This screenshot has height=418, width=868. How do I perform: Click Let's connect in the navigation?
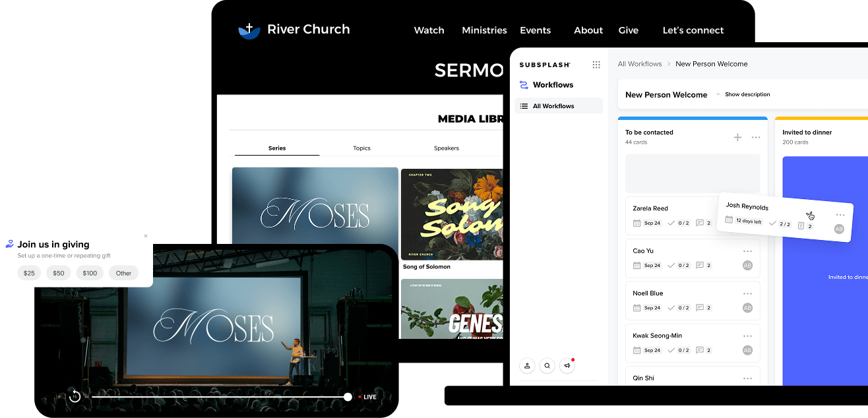pos(693,30)
